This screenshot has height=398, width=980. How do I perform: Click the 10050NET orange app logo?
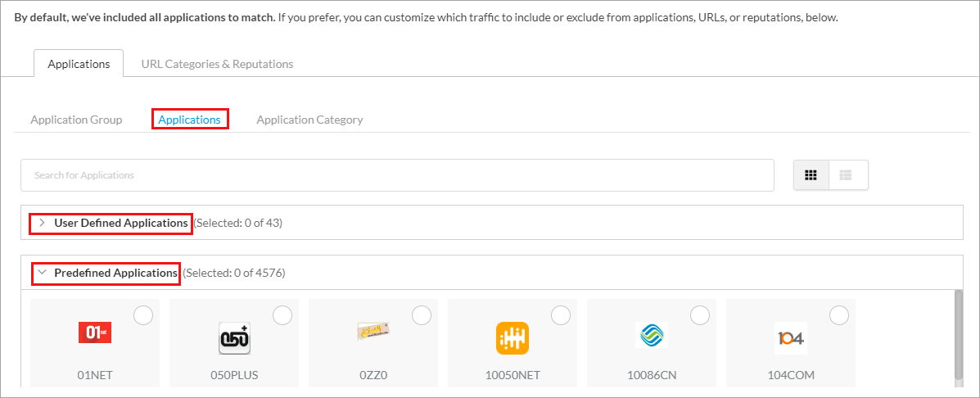click(x=513, y=338)
